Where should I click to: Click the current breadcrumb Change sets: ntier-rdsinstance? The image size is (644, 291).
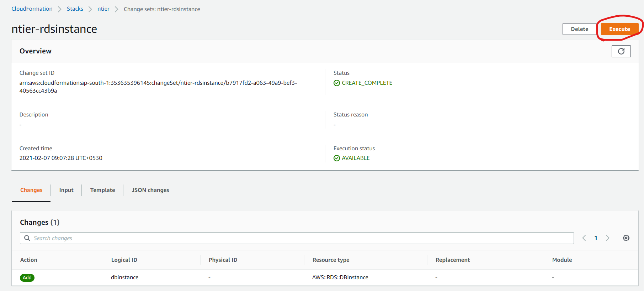click(x=162, y=9)
